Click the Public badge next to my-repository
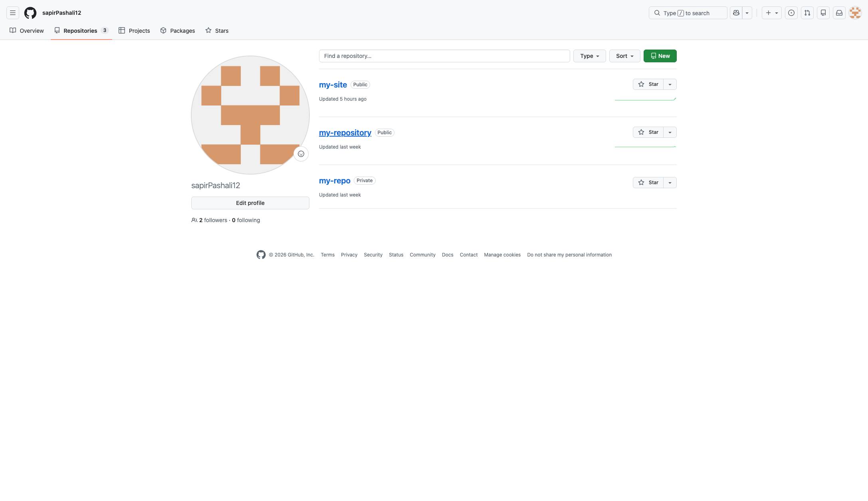 [384, 133]
